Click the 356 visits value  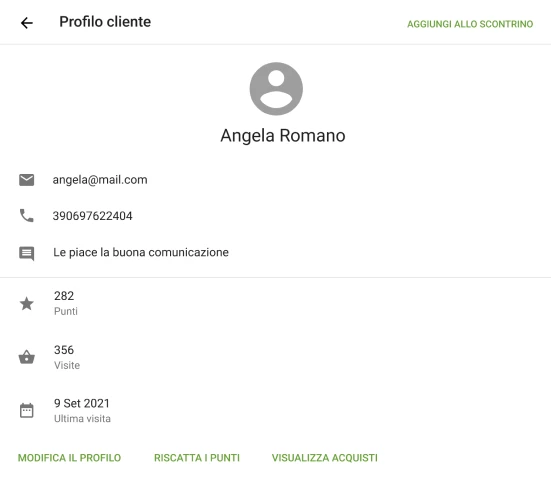pyautogui.click(x=64, y=350)
